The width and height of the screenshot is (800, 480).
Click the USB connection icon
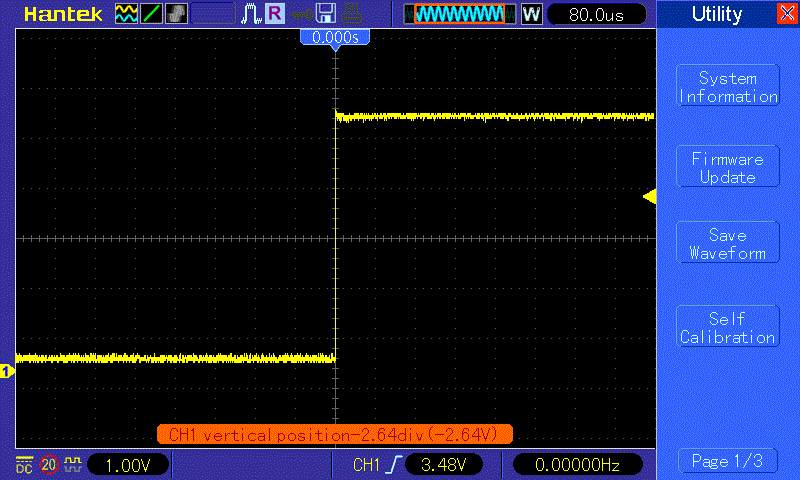tap(300, 14)
